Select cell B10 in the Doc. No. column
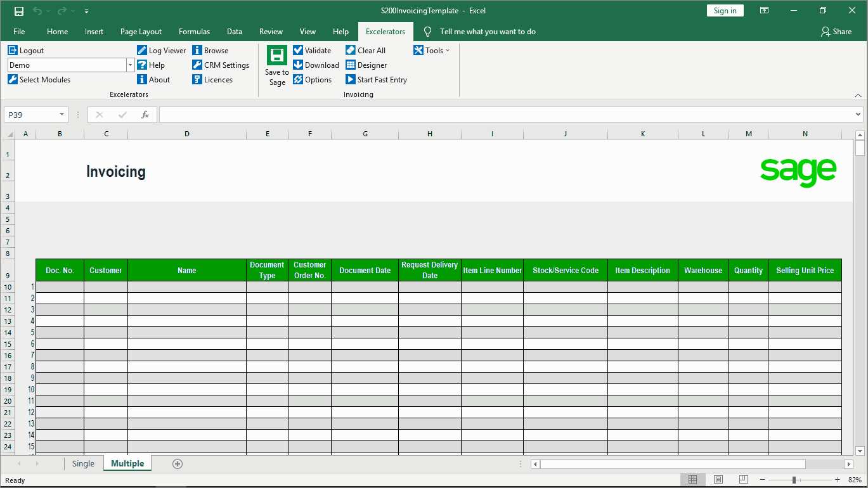 tap(60, 286)
